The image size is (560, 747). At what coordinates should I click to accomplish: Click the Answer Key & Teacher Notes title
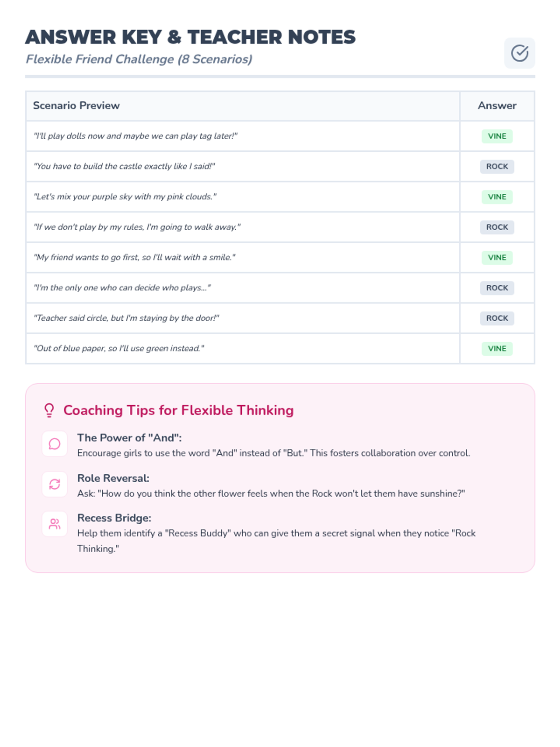click(x=190, y=37)
